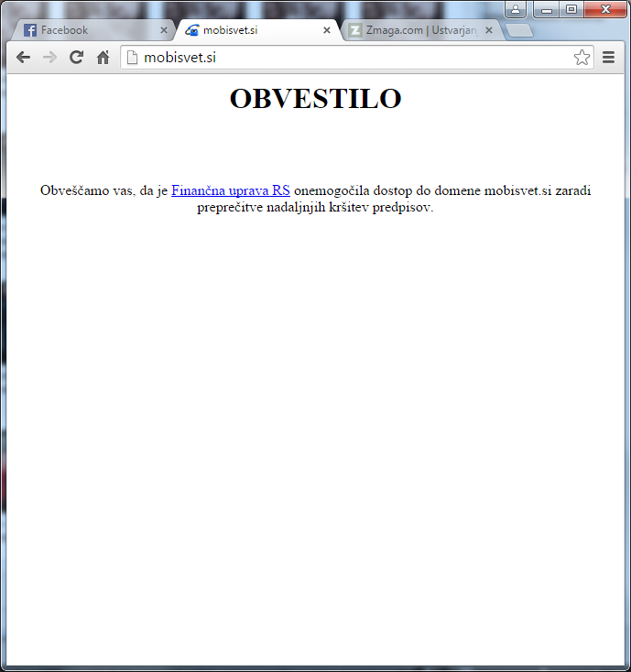Focus the address bar showing mobisvet.si
The image size is (631, 672).
(x=348, y=58)
